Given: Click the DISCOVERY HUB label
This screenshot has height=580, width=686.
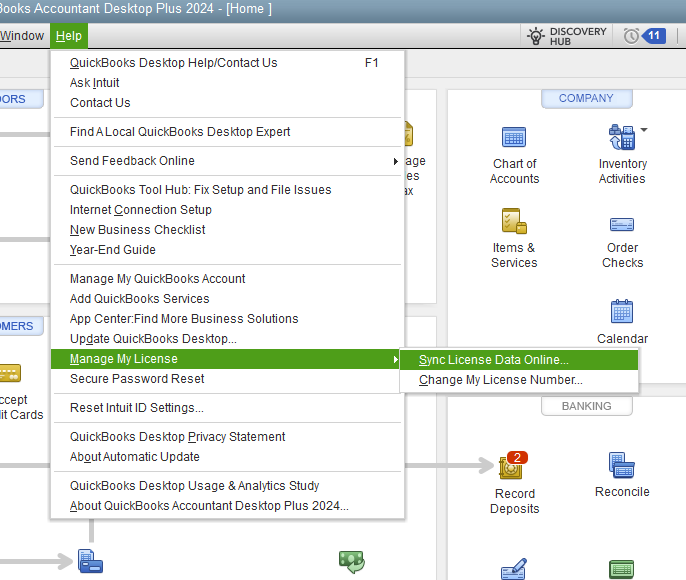Looking at the screenshot, I should 578,36.
